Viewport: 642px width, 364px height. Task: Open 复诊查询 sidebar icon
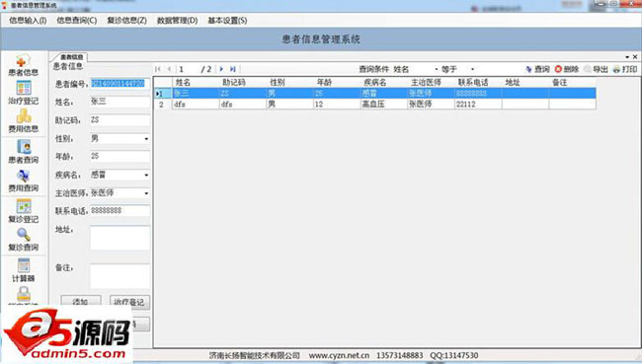click(x=23, y=240)
